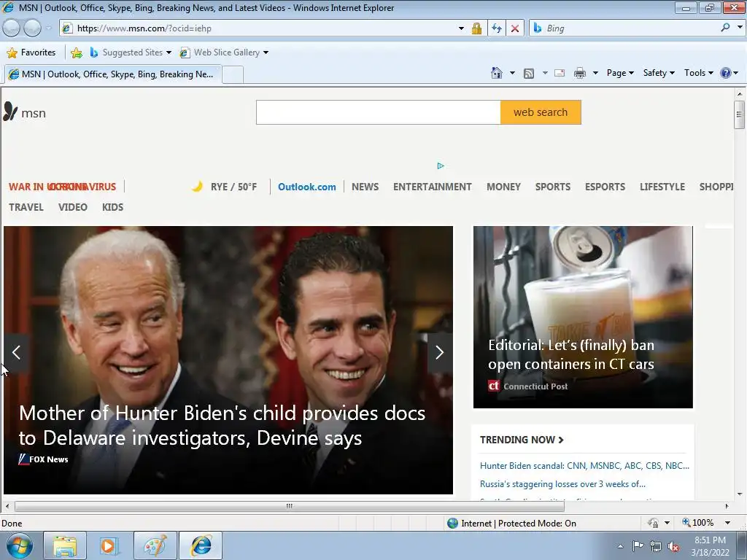747x560 pixels.
Task: Click the scroll down arrow
Action: (x=740, y=494)
